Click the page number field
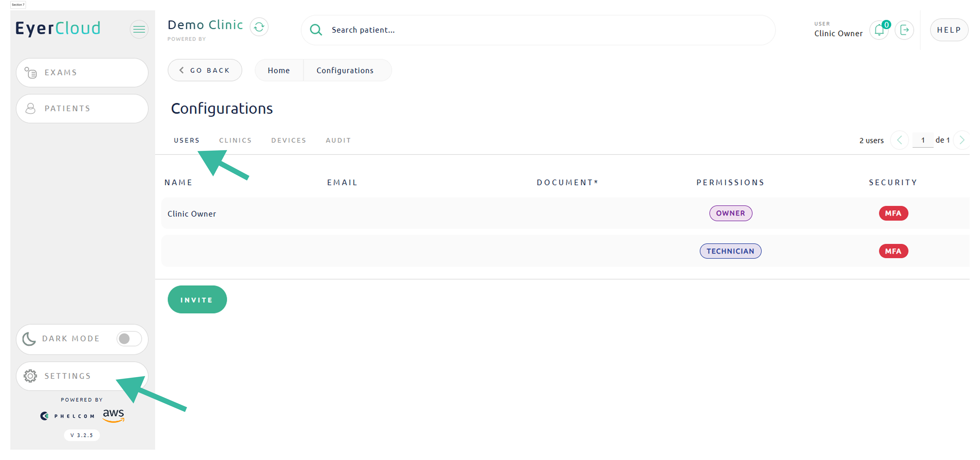The height and width of the screenshot is (460, 980). [922, 140]
